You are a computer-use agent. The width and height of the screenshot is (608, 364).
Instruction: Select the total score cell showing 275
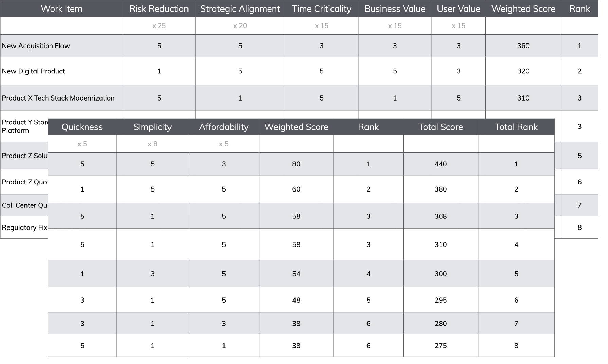tap(441, 345)
